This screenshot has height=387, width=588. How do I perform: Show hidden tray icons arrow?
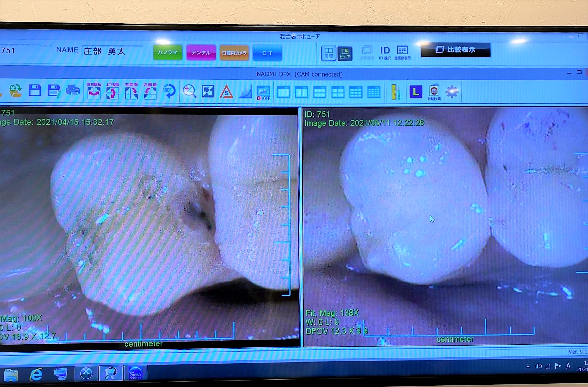pos(528,367)
